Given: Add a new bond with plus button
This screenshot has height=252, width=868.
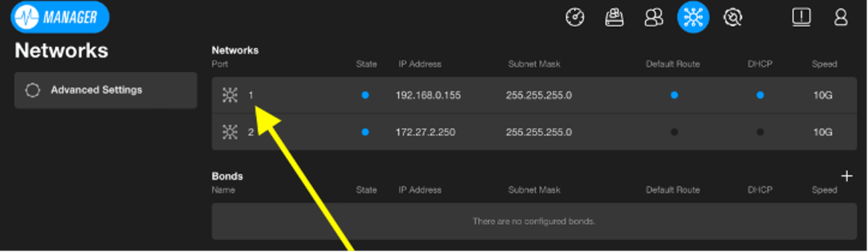Looking at the screenshot, I should 846,176.
